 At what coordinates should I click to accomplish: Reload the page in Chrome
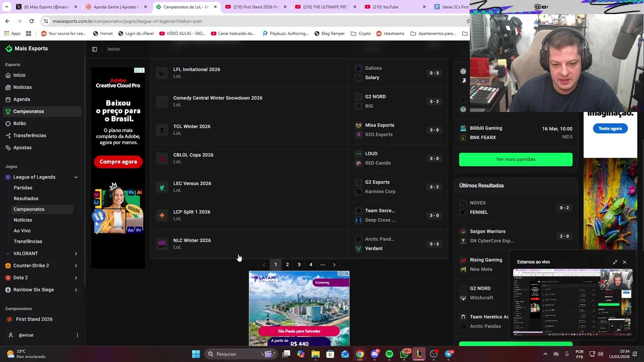click(31, 21)
